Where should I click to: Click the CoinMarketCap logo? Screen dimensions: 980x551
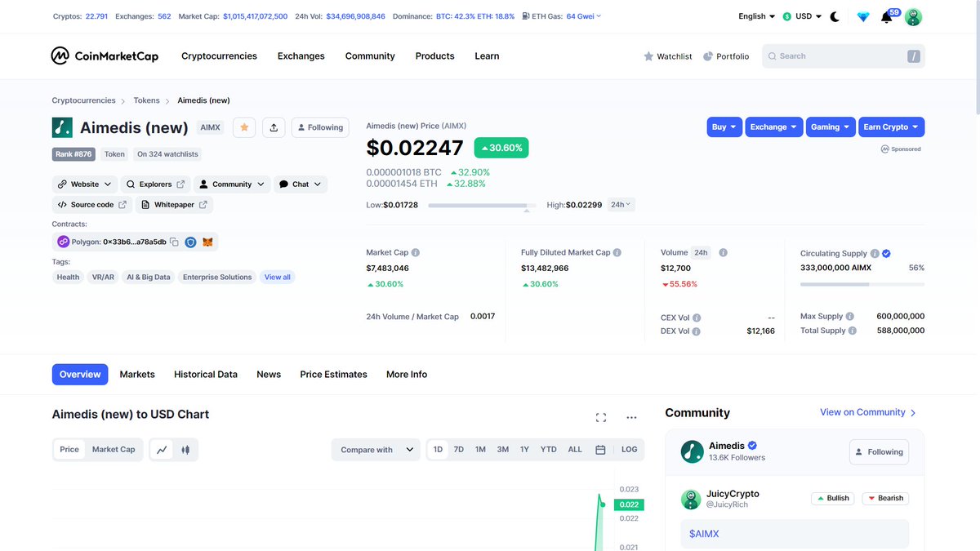pyautogui.click(x=105, y=56)
